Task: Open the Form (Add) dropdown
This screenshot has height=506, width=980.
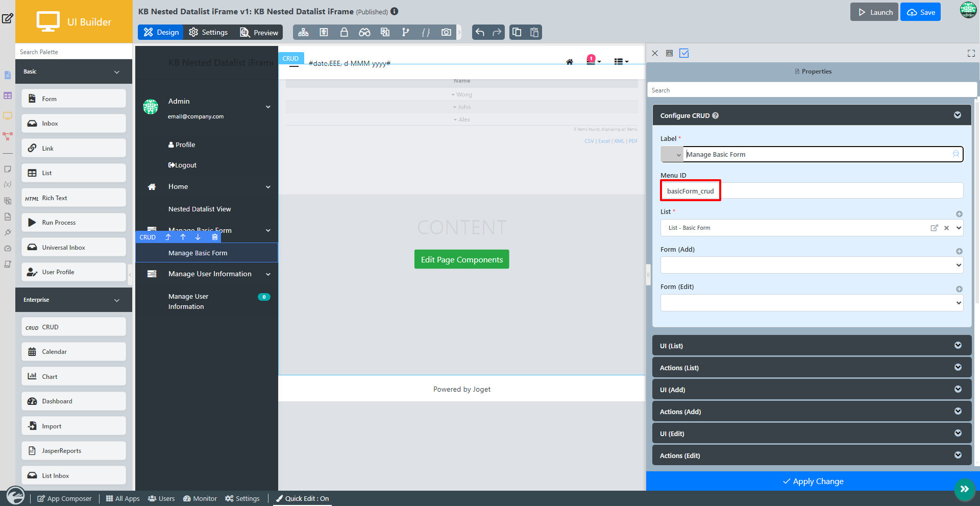Action: 812,265
